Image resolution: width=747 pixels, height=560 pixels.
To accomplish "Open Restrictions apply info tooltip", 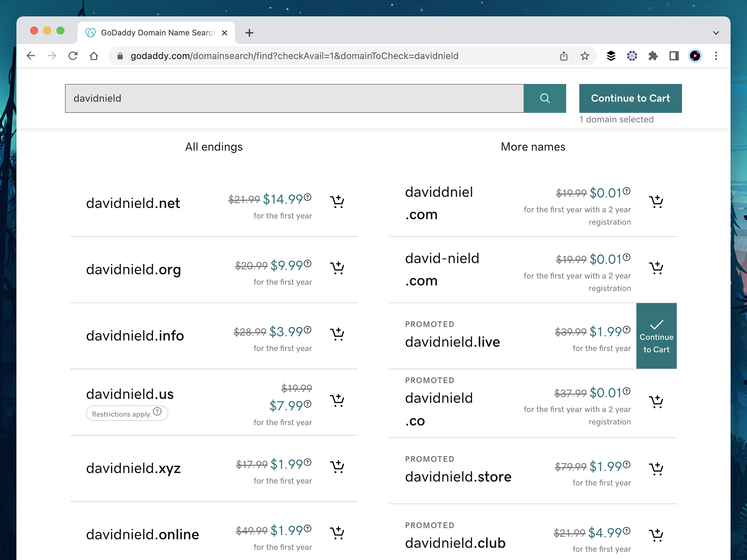I will click(x=158, y=411).
